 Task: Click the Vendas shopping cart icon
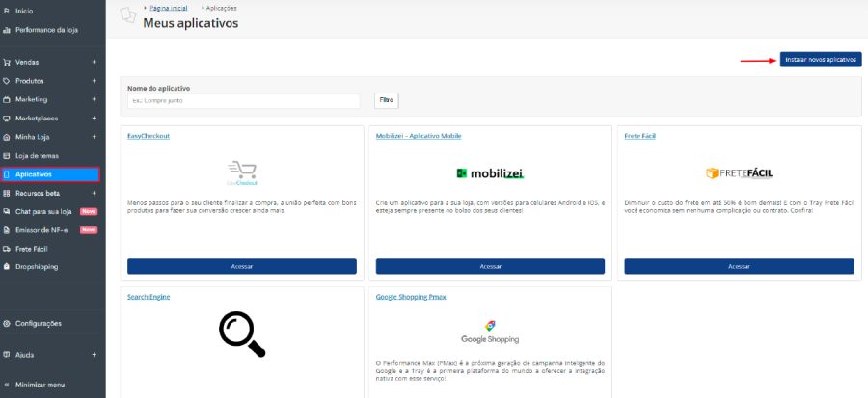[x=7, y=62]
